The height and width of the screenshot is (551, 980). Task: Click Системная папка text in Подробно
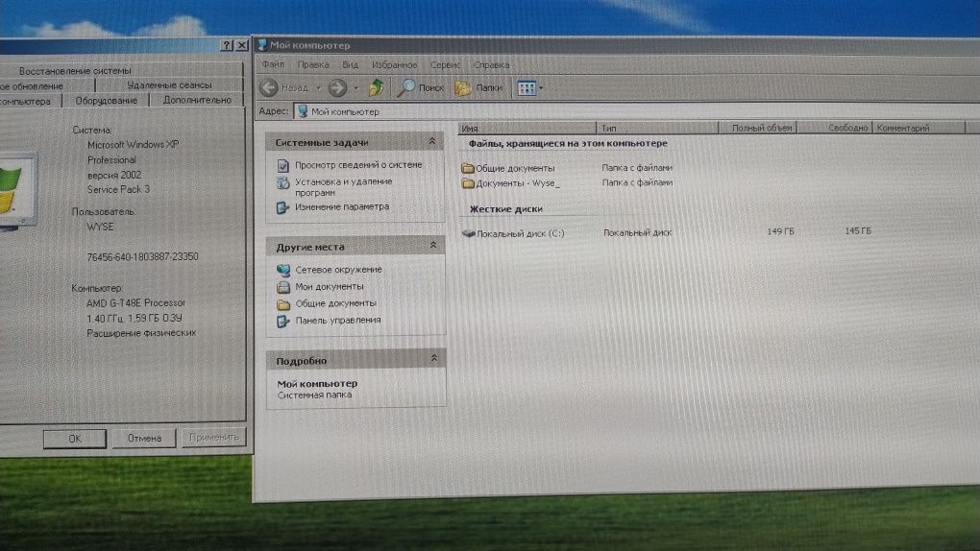tap(314, 395)
